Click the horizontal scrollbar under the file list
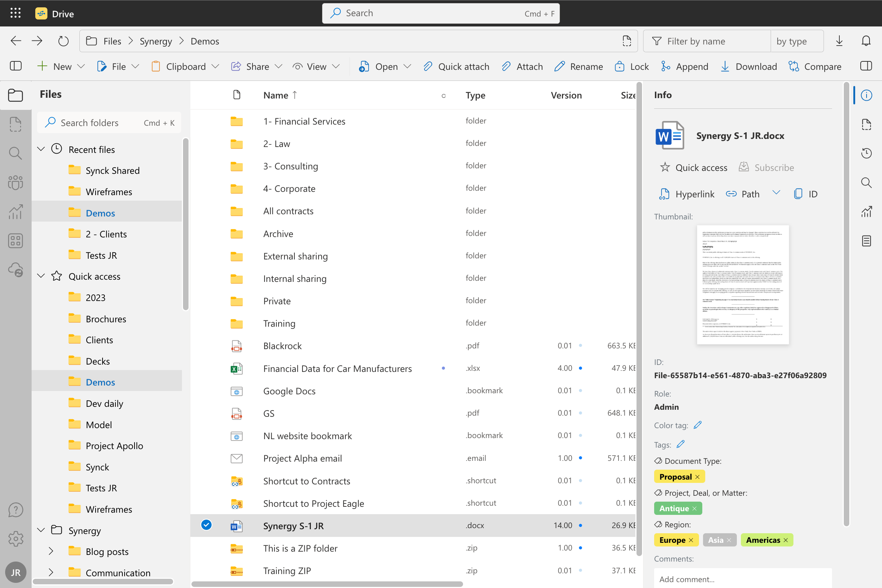 point(327,584)
